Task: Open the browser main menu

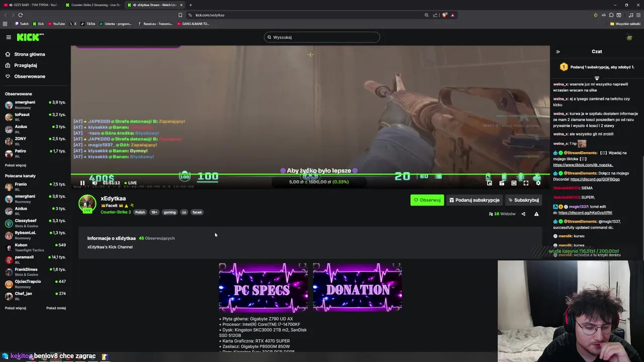Action: click(x=637, y=15)
